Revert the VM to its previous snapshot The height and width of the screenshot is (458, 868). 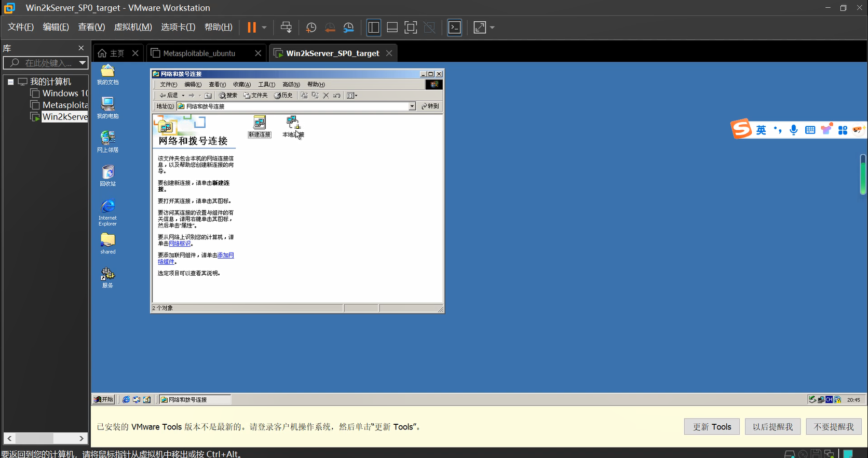pyautogui.click(x=330, y=28)
